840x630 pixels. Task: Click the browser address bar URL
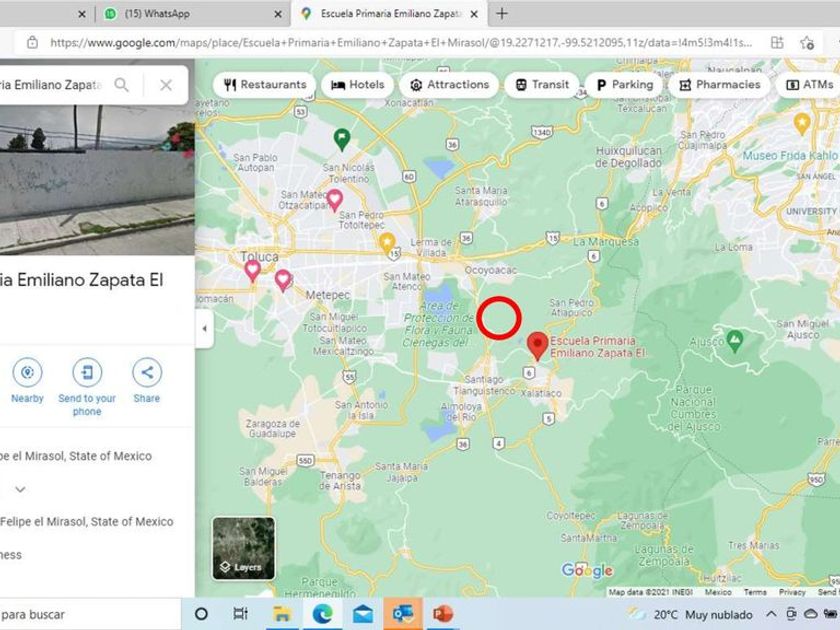401,42
